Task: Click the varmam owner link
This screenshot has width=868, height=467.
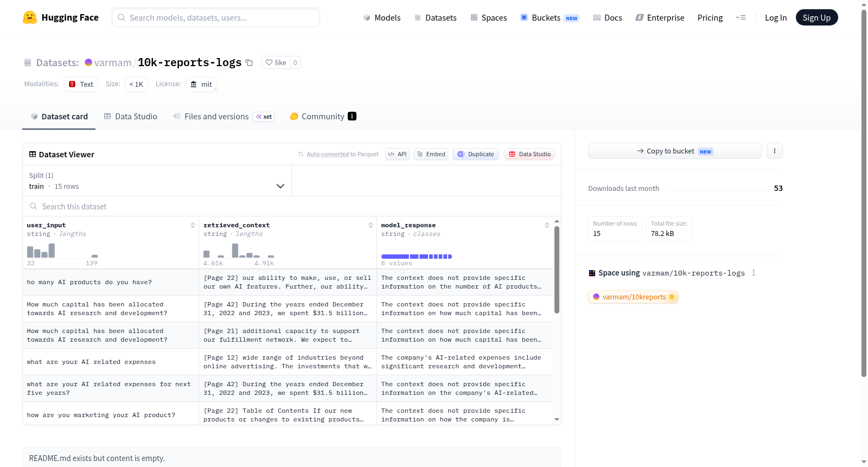Action: tap(113, 62)
